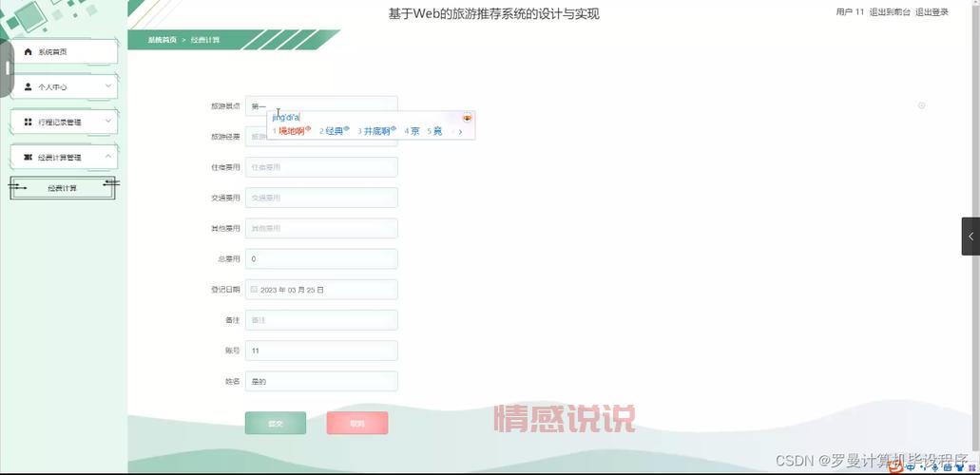Click the page title 基于Web的旅游推荐系统的设计与实现
The image size is (980, 475).
tap(493, 13)
